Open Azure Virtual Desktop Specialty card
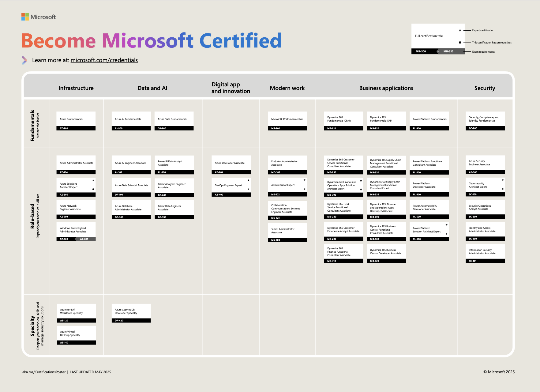This screenshot has width=540, height=392. 77,335
